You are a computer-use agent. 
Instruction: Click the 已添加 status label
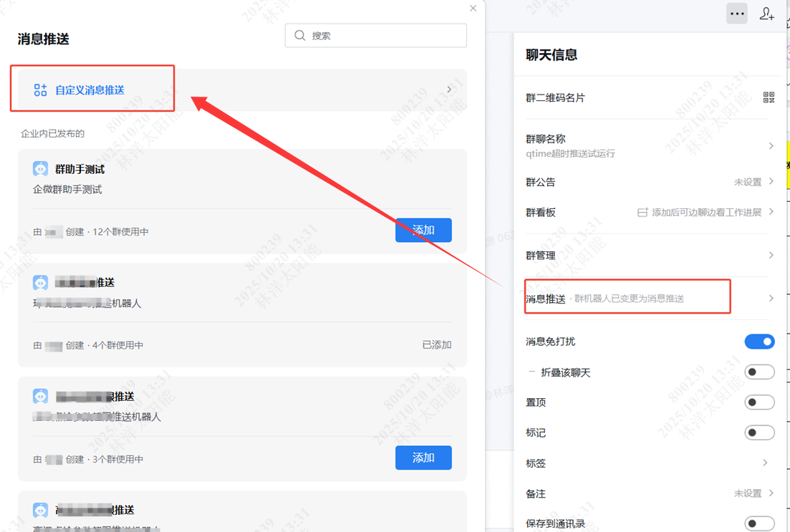click(436, 344)
